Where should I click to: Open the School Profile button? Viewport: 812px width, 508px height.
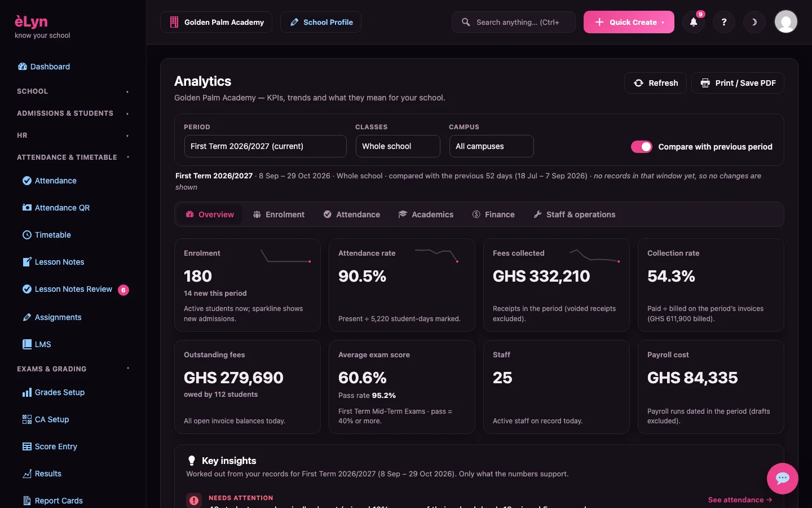321,22
